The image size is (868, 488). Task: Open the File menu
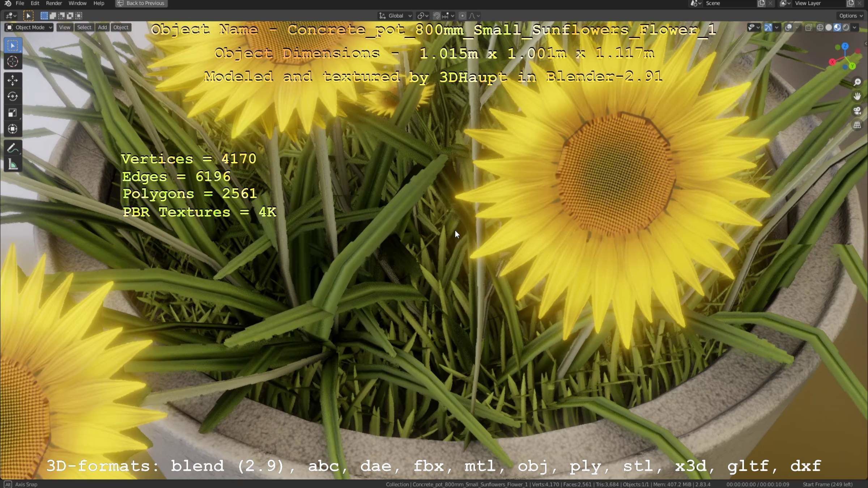[x=20, y=3]
